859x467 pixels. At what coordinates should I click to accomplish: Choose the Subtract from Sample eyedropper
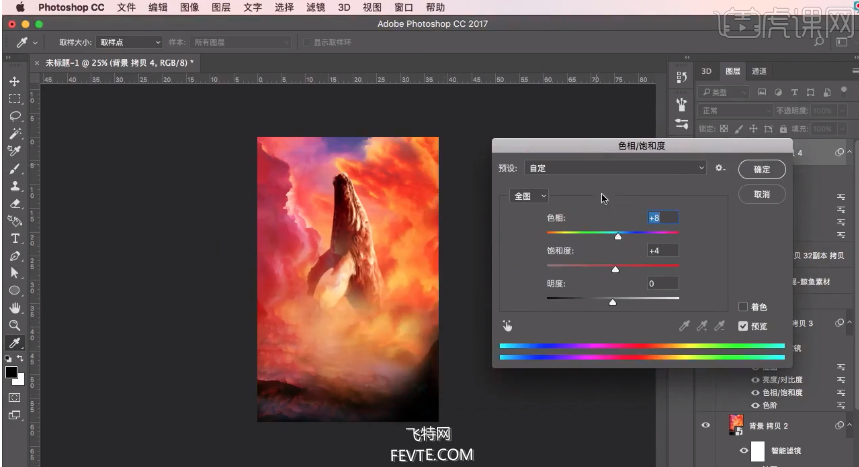pyautogui.click(x=719, y=326)
